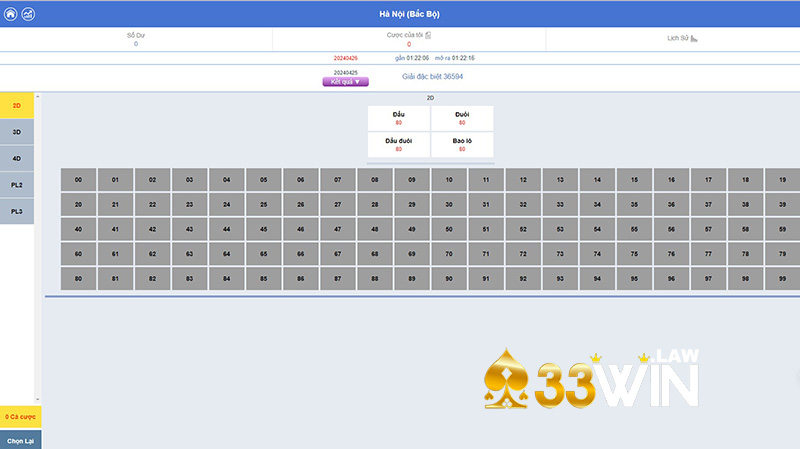Viewport: 800px width, 449px height.
Task: Choose the Đuôi bet option
Action: [x=462, y=118]
